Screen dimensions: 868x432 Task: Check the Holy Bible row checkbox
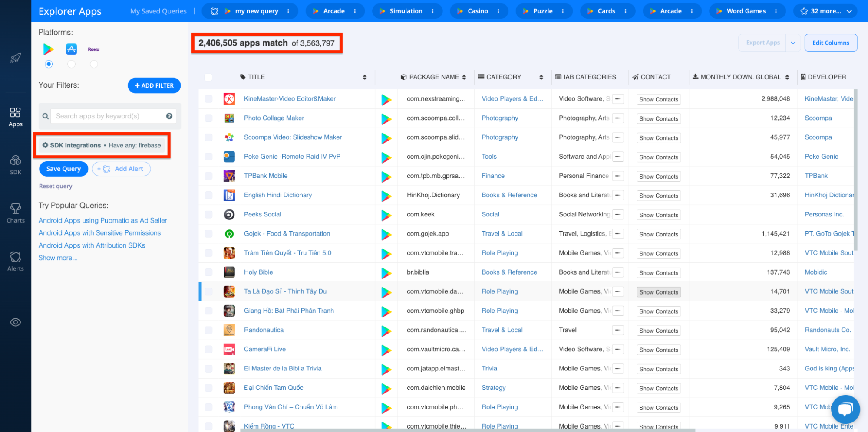[x=208, y=272]
